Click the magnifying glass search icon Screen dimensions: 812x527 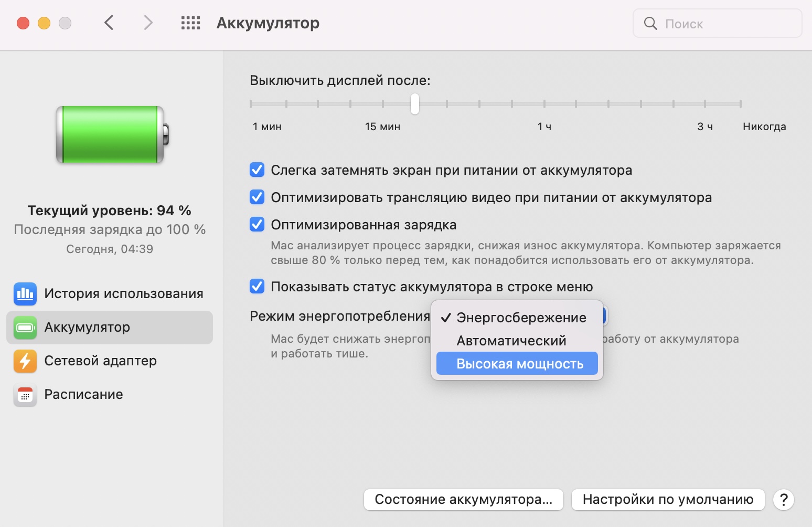pos(650,23)
